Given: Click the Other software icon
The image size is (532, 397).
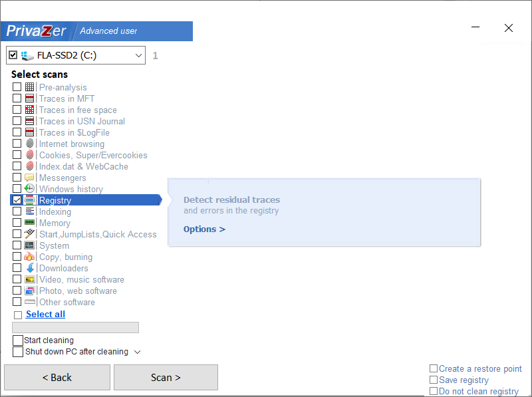Looking at the screenshot, I should pos(30,302).
